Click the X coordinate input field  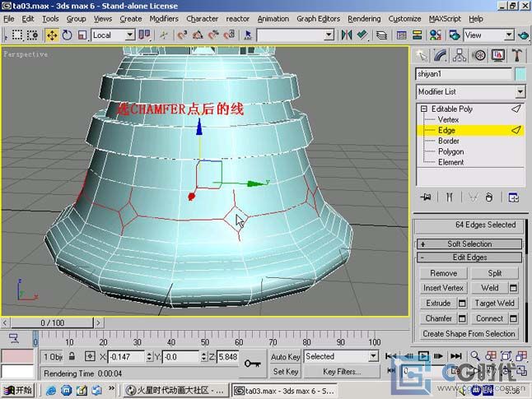click(x=125, y=356)
